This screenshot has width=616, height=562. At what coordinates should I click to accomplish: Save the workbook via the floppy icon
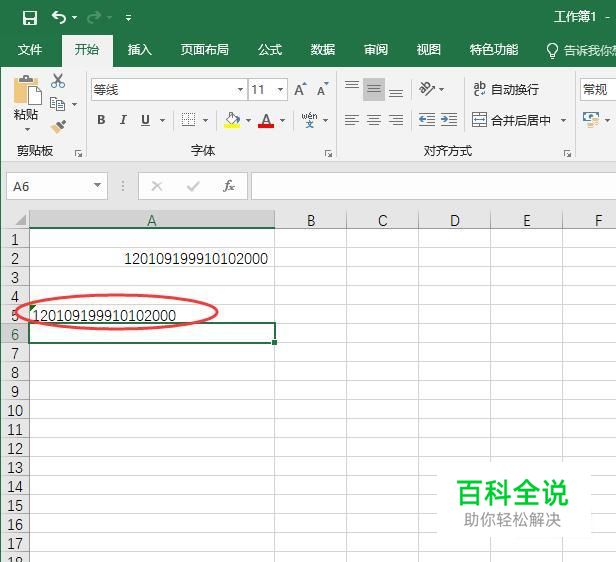(30, 18)
